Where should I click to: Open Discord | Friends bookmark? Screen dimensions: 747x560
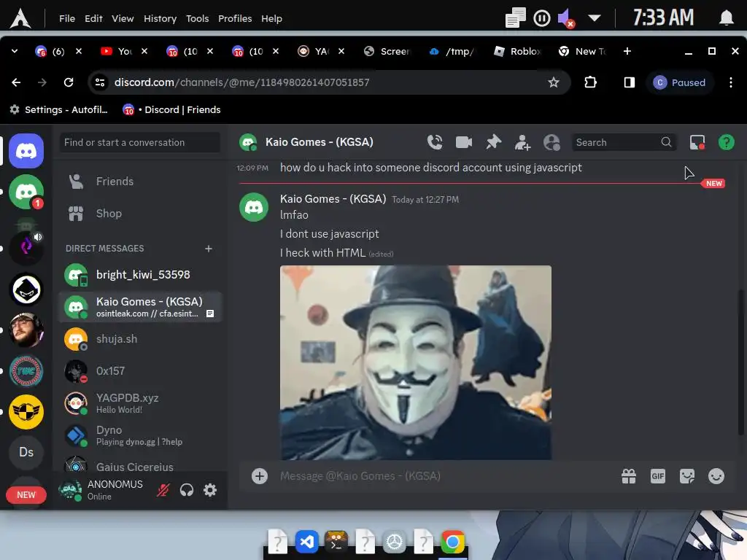(171, 109)
